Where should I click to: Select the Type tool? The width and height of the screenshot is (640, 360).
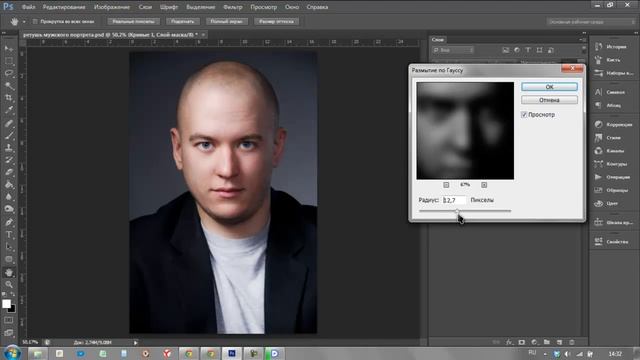pos(9,235)
